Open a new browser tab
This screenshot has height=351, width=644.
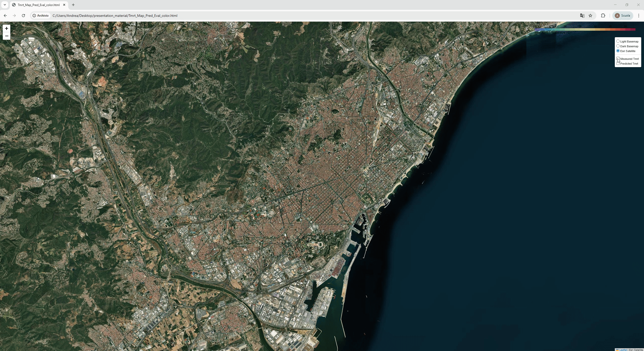coord(73,5)
